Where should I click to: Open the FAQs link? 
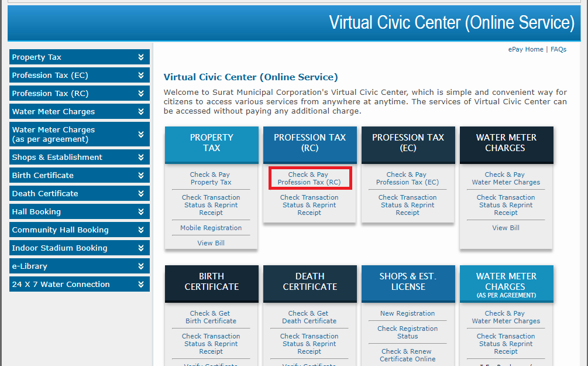click(558, 49)
